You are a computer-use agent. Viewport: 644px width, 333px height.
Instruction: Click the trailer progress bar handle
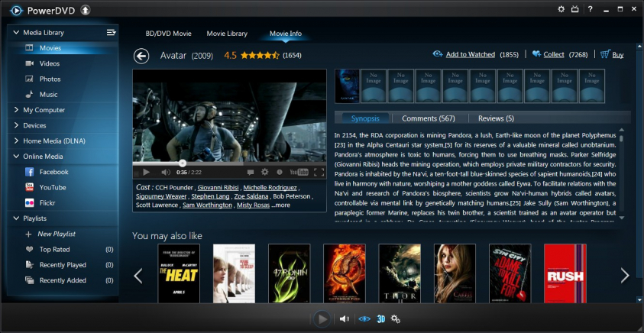coord(183,163)
